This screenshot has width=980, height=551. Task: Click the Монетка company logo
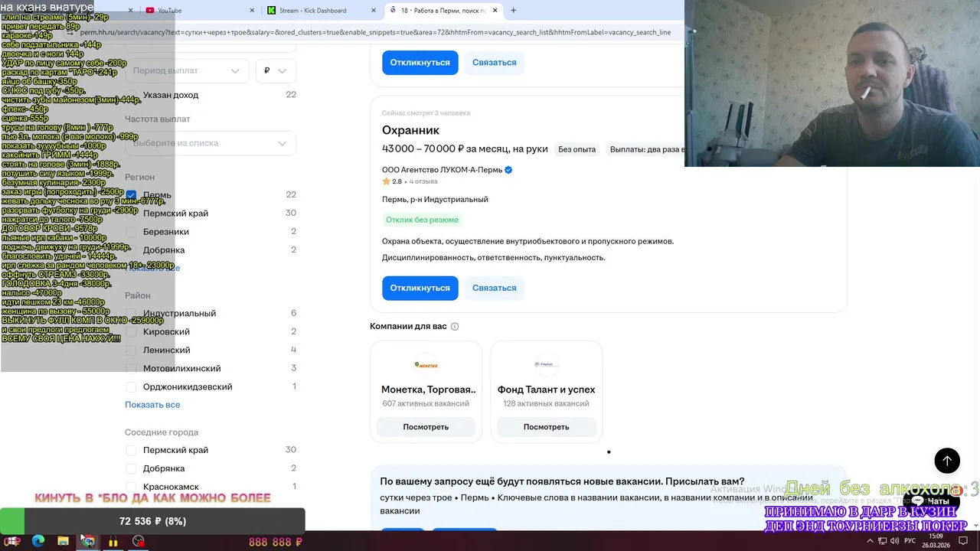(426, 365)
